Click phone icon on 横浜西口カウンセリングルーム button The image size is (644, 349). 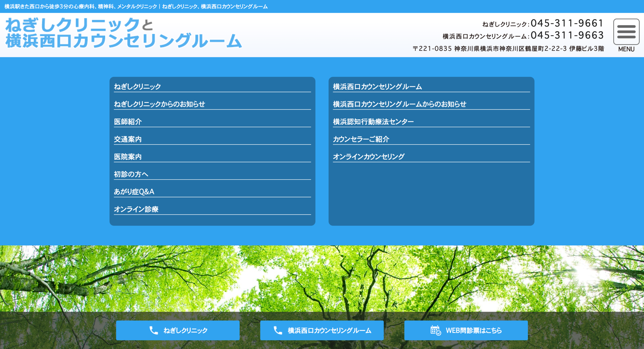(278, 330)
